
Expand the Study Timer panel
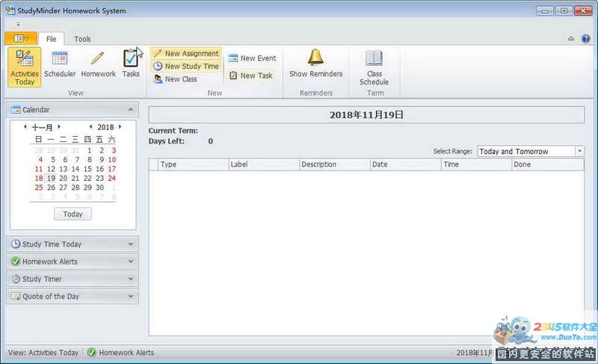point(131,279)
